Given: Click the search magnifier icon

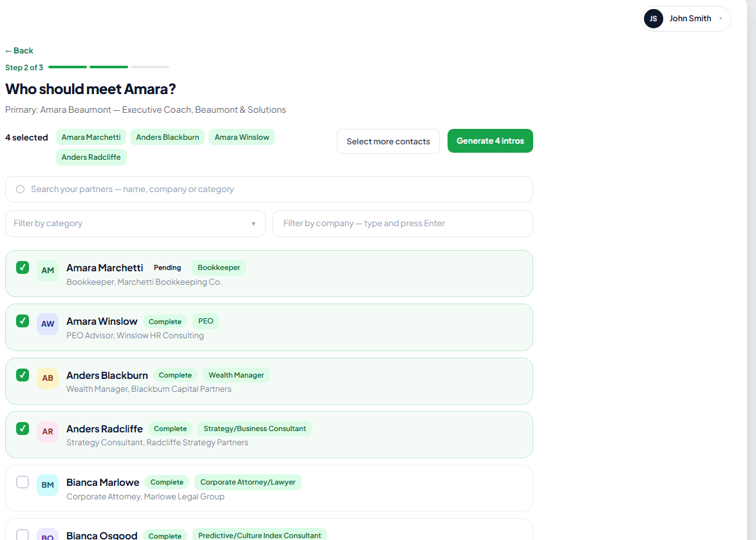Looking at the screenshot, I should pyautogui.click(x=20, y=189).
